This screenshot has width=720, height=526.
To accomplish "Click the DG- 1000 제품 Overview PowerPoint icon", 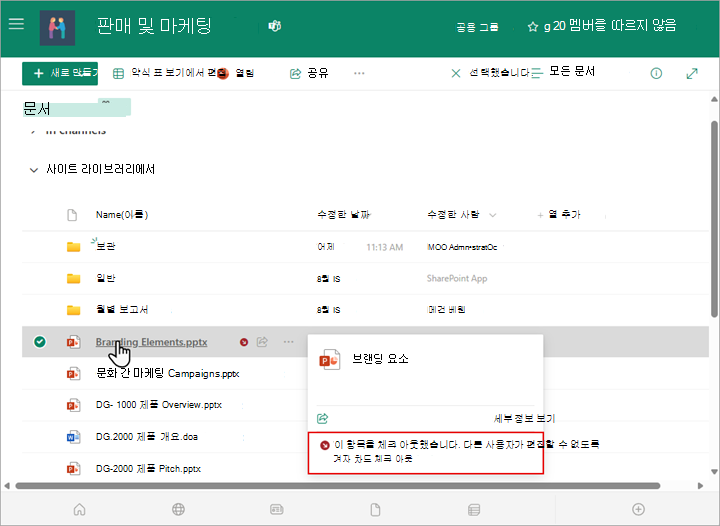I will [x=73, y=405].
